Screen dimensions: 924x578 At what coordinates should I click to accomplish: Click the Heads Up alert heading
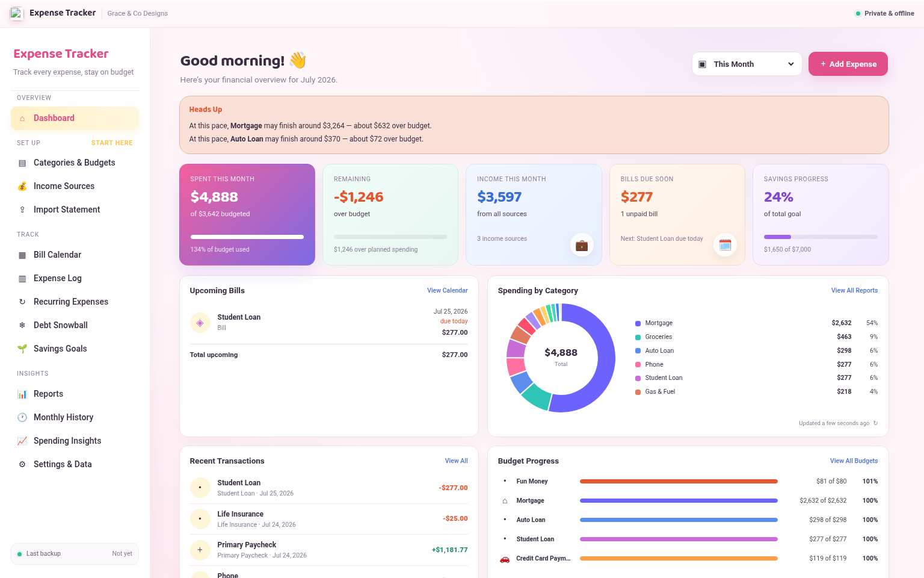[x=206, y=110]
